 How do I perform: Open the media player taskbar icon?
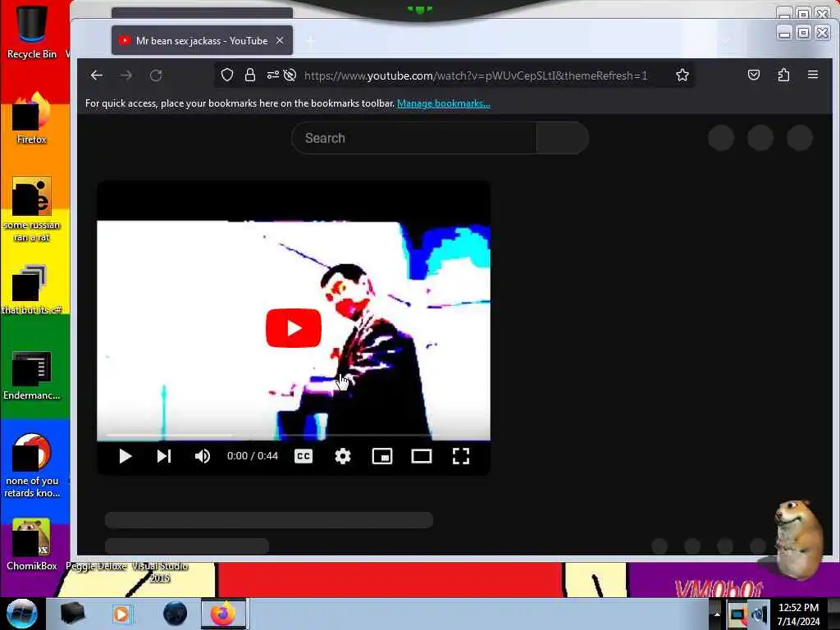click(x=121, y=614)
